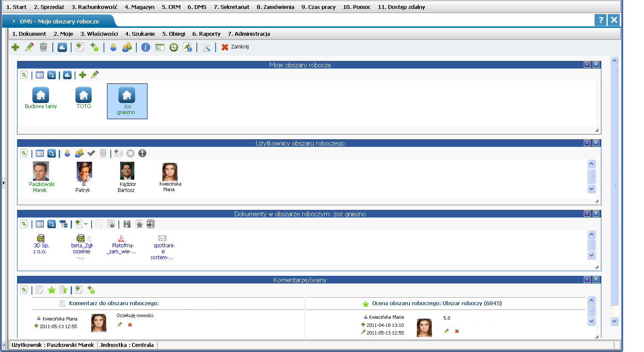The width and height of the screenshot is (644, 352).
Task: Select user Kędzior Bartosz photo
Action: pos(127,171)
